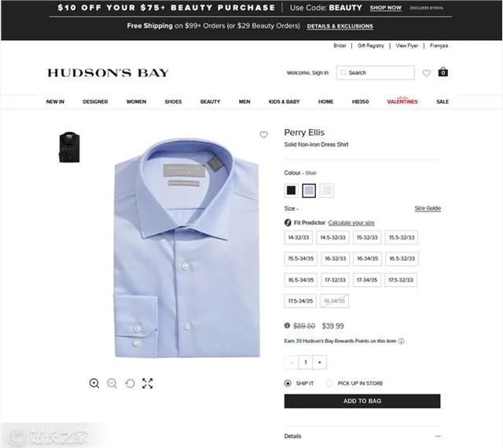
Task: View product image in fullscreen
Action: click(148, 384)
